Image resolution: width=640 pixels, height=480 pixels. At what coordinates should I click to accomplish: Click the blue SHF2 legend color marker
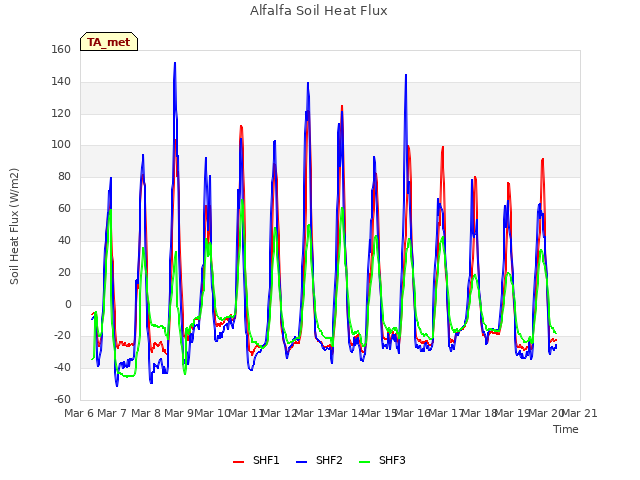[301, 462]
